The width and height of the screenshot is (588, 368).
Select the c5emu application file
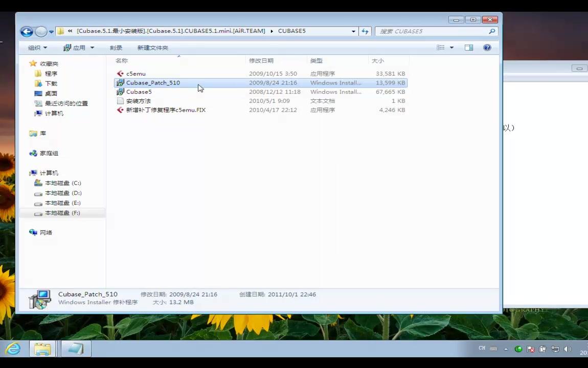tap(135, 74)
